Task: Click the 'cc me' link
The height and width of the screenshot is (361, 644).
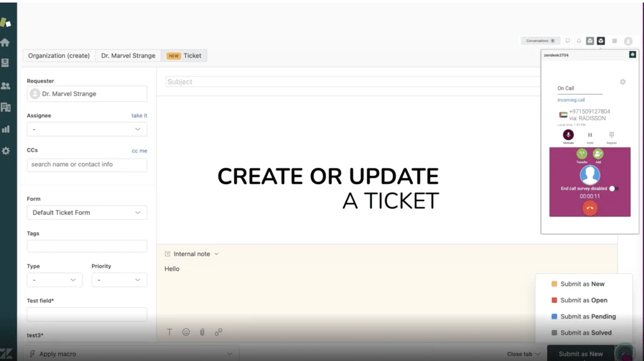Action: 139,150
